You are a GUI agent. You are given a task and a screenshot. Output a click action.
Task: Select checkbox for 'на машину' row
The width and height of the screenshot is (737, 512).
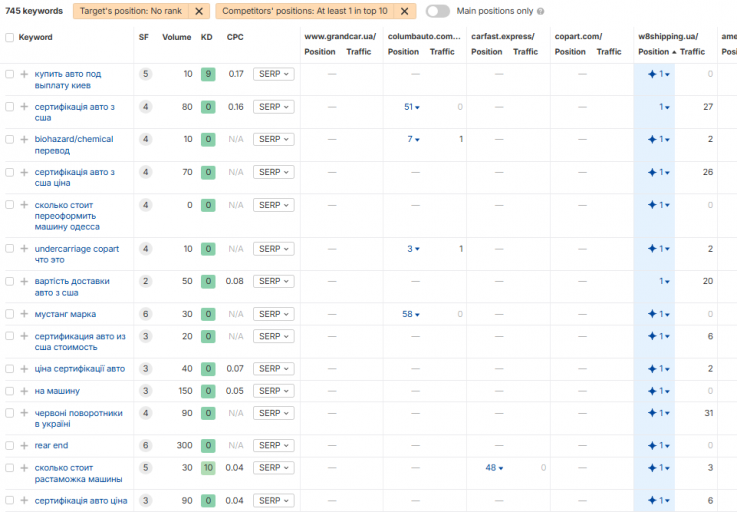coord(9,391)
